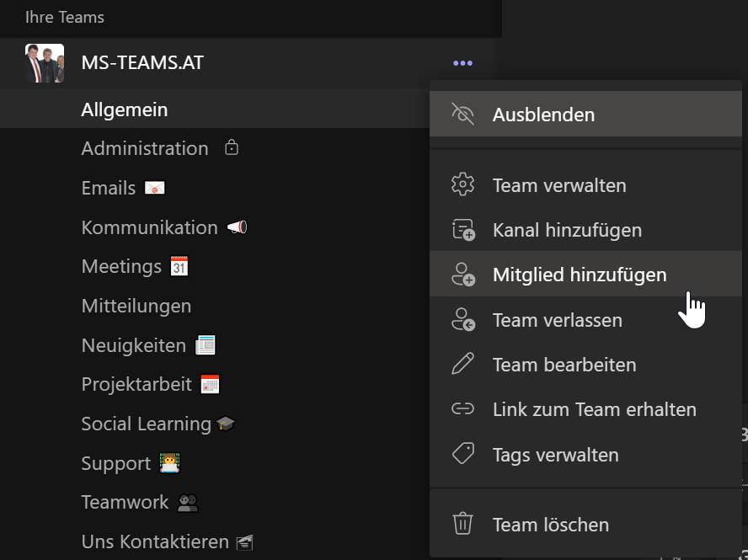Click the Ihre Teams section header
Image resolution: width=748 pixels, height=560 pixels.
(x=64, y=17)
